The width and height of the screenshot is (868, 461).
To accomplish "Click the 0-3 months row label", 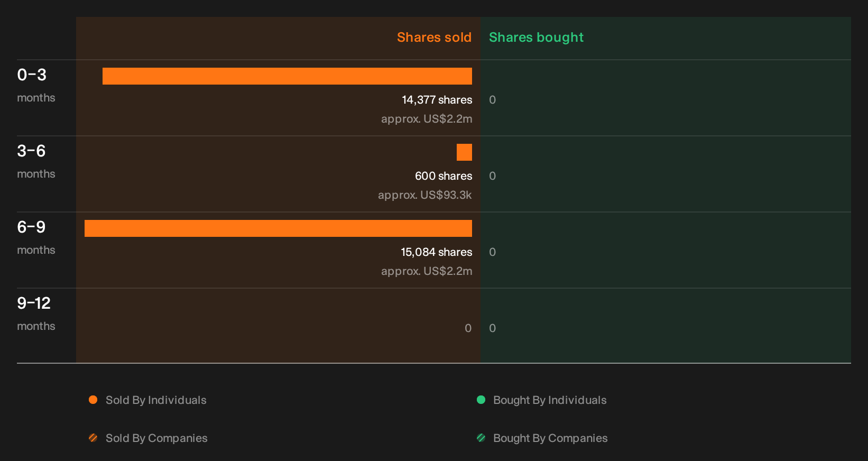I will (36, 85).
